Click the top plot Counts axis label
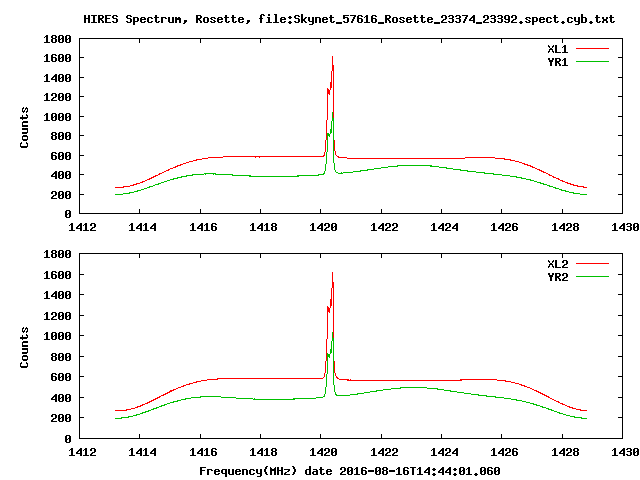 (24, 127)
